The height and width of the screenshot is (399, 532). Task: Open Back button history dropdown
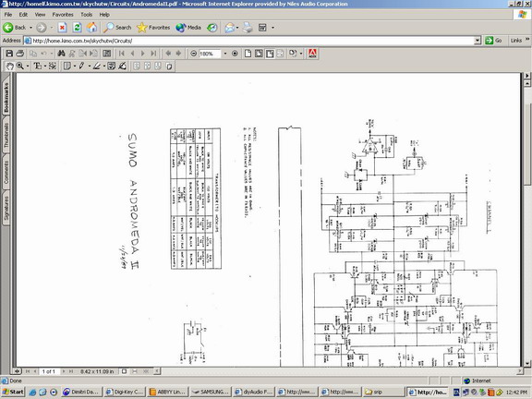click(30, 28)
